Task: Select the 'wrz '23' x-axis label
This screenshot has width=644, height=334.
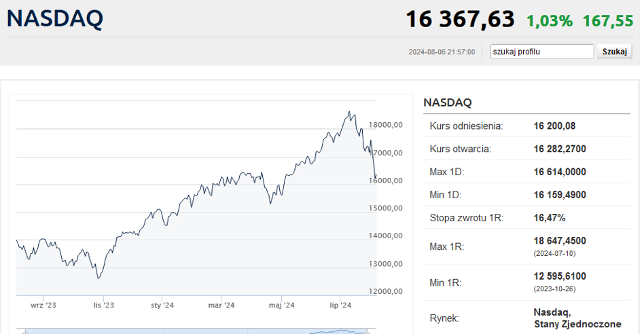Action: (43, 305)
